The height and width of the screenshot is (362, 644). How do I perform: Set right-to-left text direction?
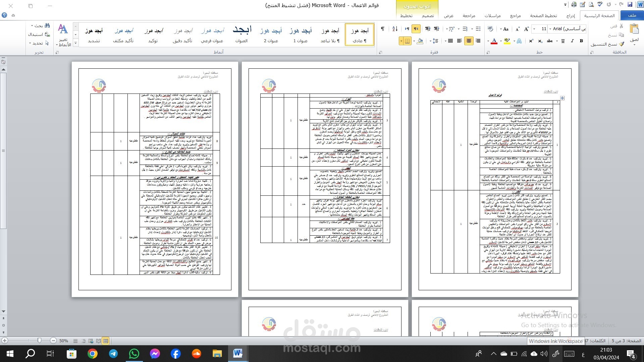click(416, 29)
